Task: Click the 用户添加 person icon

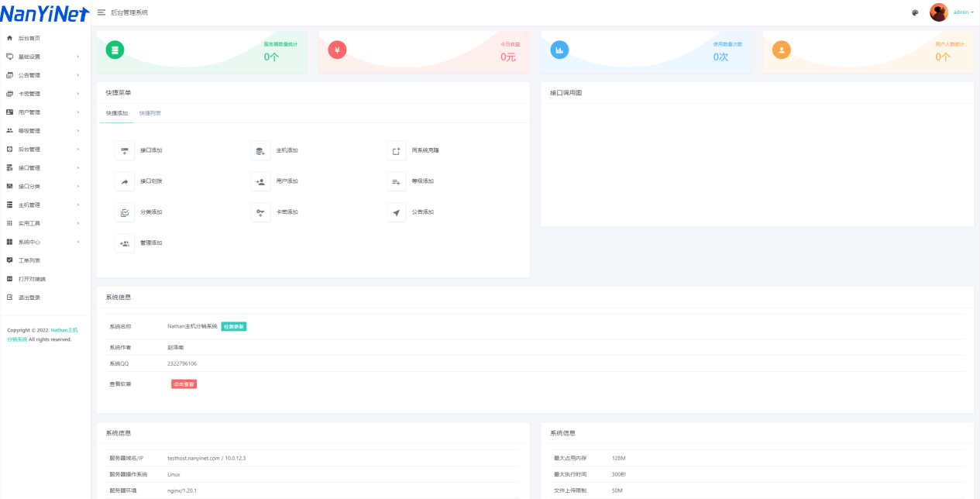Action: pyautogui.click(x=260, y=181)
